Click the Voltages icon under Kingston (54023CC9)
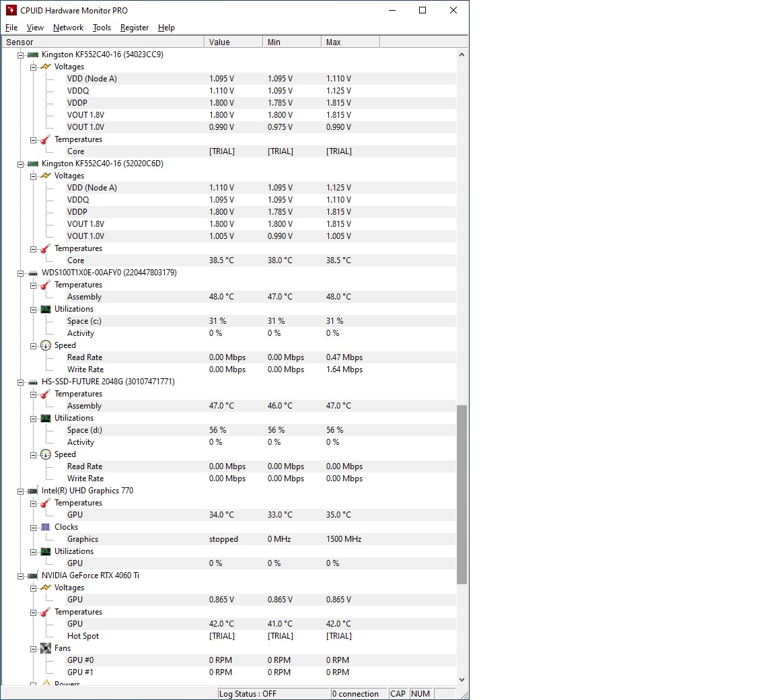 (x=46, y=67)
